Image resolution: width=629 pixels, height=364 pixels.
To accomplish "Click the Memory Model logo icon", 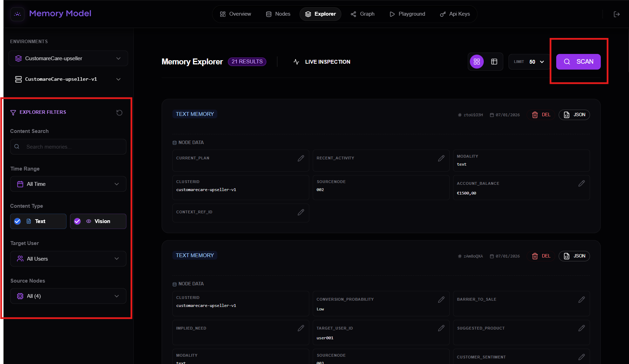I will click(17, 14).
